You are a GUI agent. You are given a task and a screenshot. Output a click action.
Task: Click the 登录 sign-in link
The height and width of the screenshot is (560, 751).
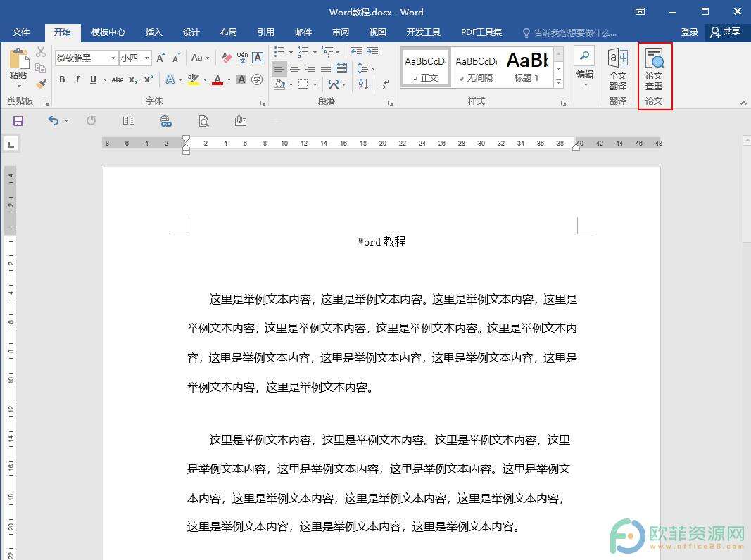point(689,32)
